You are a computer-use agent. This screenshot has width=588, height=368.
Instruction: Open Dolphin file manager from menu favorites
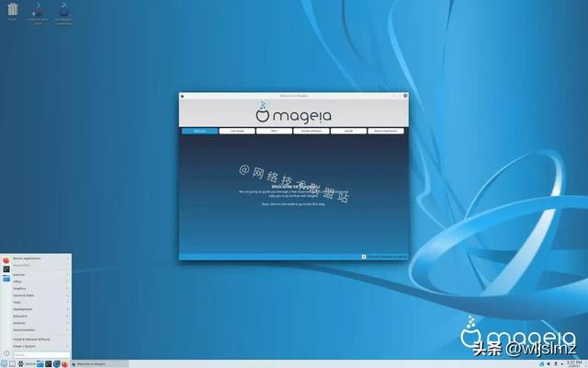pyautogui.click(x=6, y=278)
